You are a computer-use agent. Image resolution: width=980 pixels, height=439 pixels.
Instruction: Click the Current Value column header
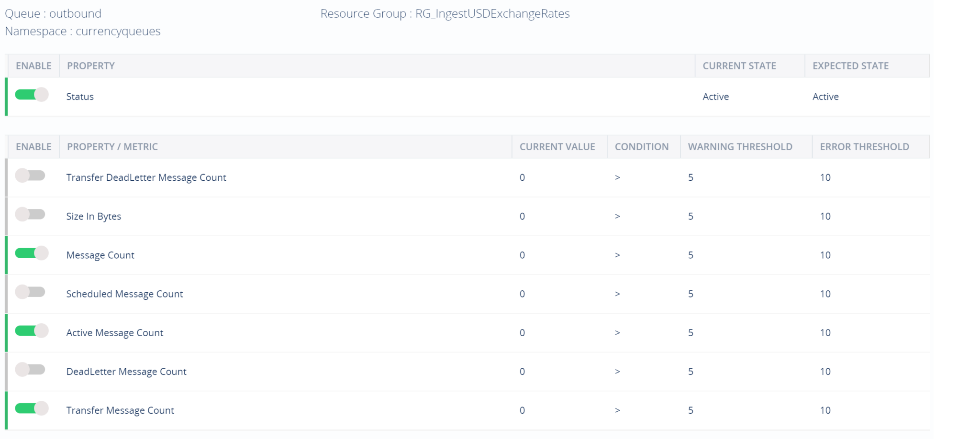pos(557,147)
